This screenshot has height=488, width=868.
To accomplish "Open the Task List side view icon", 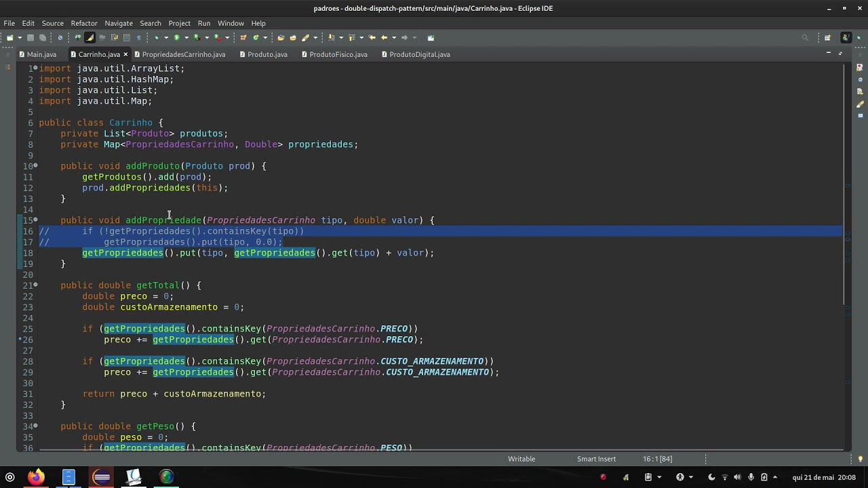I will 860,67.
